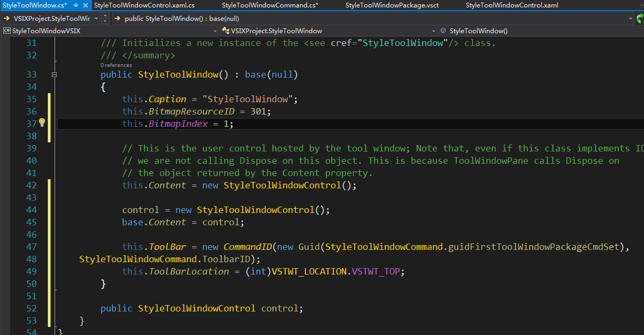The width and height of the screenshot is (644, 335).
Task: Click the green arrow icon at top-right corner
Action: coord(640,19)
